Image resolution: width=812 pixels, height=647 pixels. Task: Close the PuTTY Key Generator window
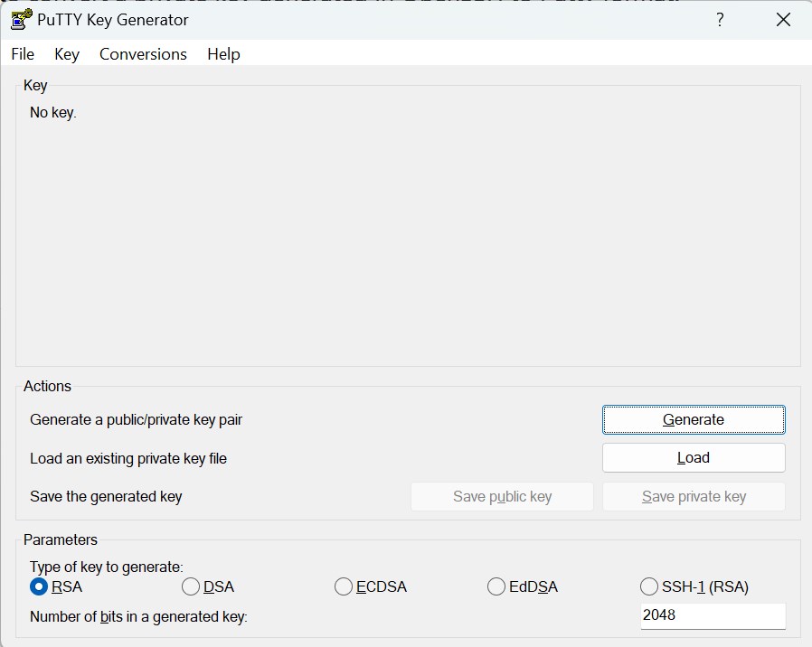click(x=783, y=20)
